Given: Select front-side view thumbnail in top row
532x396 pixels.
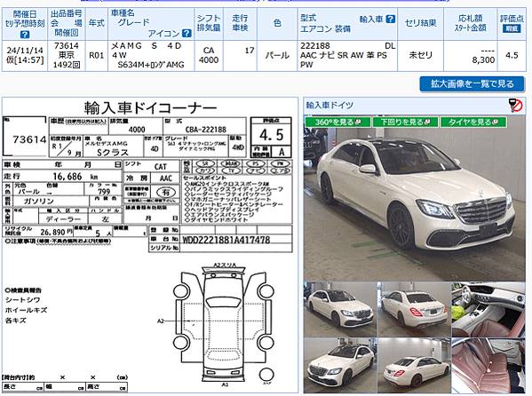Looking at the screenshot, I should tap(340, 309).
